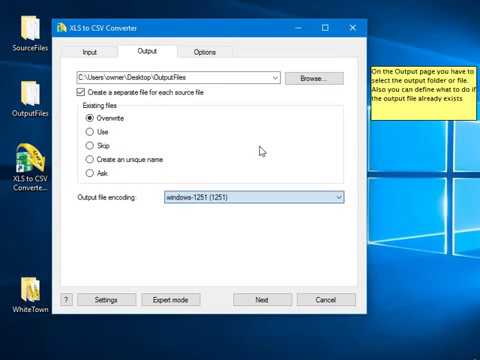Open the WhiteTown desktop folder icon
The height and width of the screenshot is (360, 480).
coord(30,295)
